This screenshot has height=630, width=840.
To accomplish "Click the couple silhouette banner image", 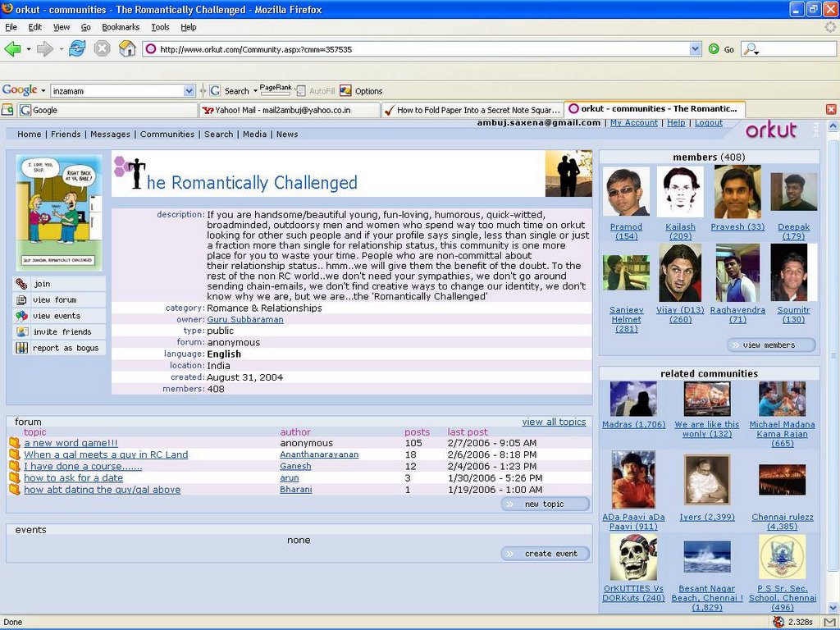I will 568,174.
